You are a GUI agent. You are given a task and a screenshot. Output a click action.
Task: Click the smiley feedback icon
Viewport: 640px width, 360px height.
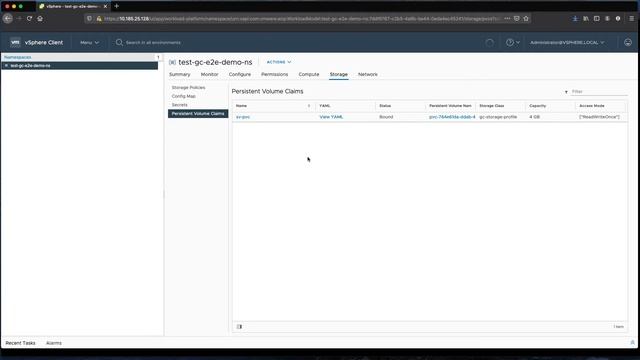[x=628, y=42]
